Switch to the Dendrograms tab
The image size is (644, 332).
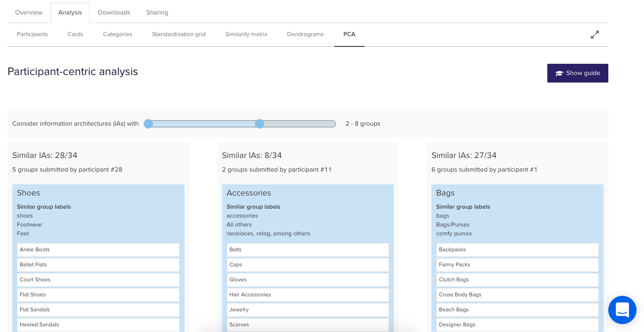[305, 34]
